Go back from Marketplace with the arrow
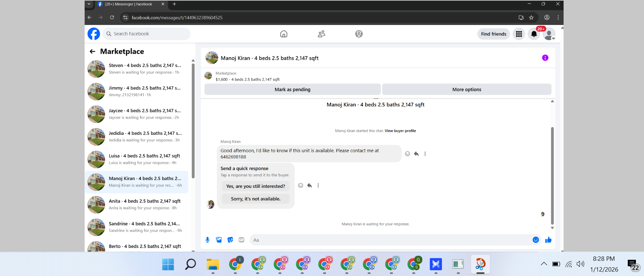The image size is (644, 276). point(92,51)
